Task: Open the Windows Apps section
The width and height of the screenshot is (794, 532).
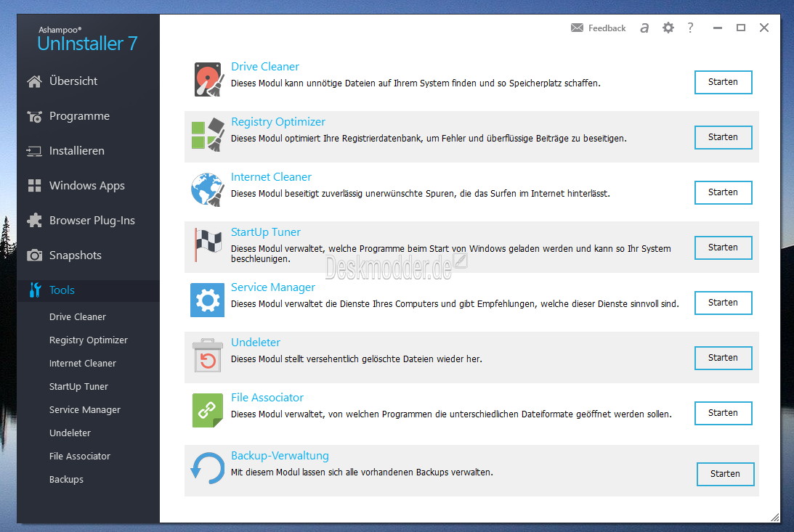Action: coord(88,186)
